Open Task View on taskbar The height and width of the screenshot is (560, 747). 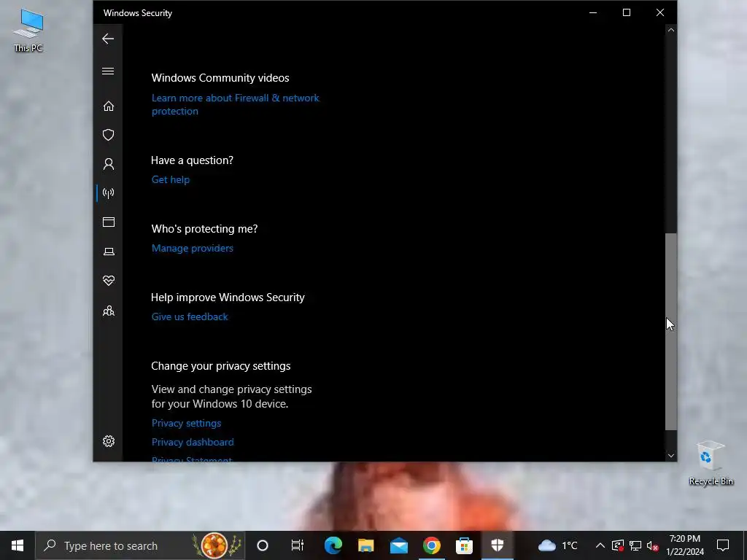(x=298, y=545)
